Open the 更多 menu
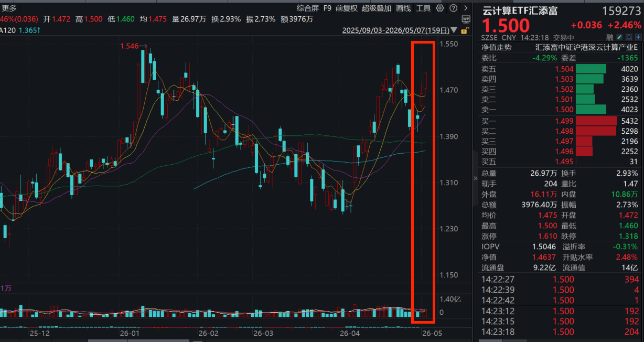 [x=9, y=8]
